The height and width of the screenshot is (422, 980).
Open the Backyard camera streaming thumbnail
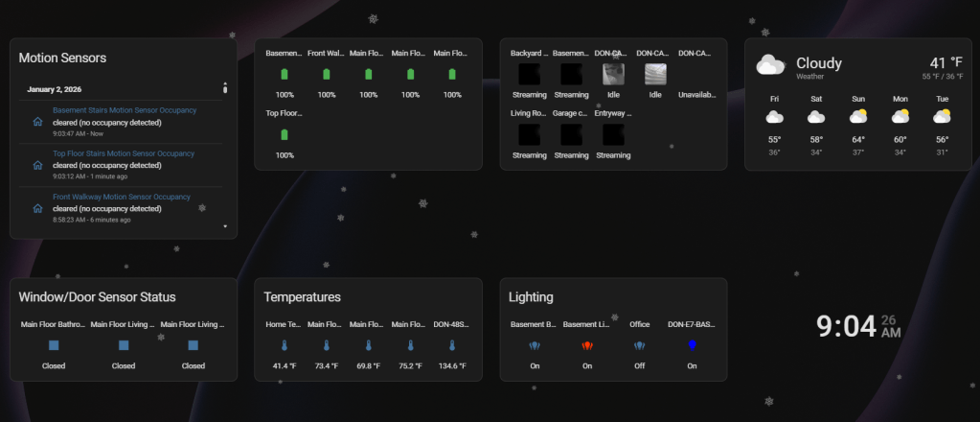(x=530, y=74)
